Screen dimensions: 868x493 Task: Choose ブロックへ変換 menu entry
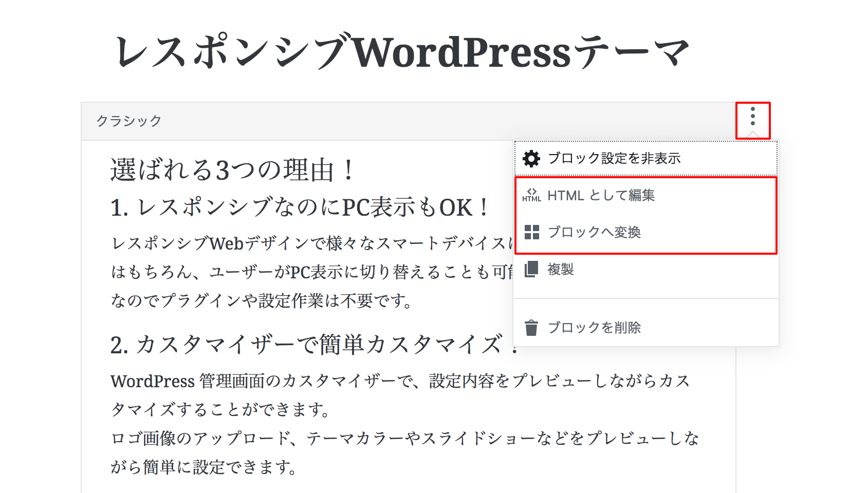click(646, 232)
